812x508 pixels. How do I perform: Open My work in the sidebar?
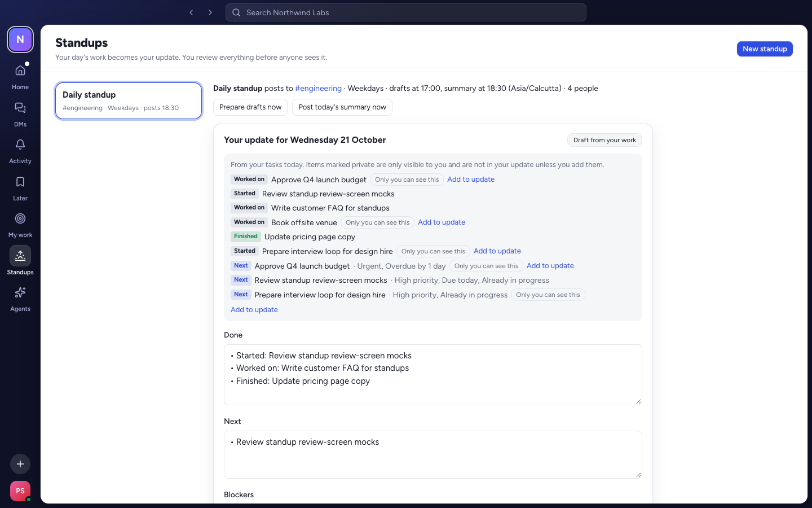coord(20,224)
